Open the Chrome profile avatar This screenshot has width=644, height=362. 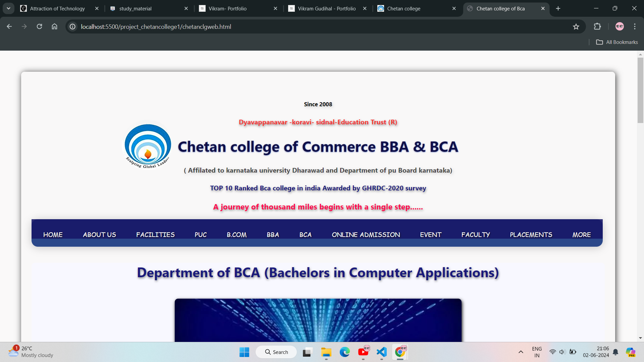point(620,26)
